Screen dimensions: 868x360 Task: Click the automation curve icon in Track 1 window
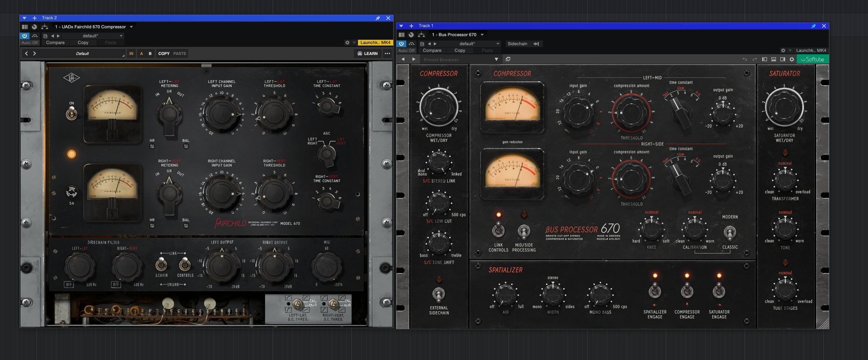tap(411, 44)
